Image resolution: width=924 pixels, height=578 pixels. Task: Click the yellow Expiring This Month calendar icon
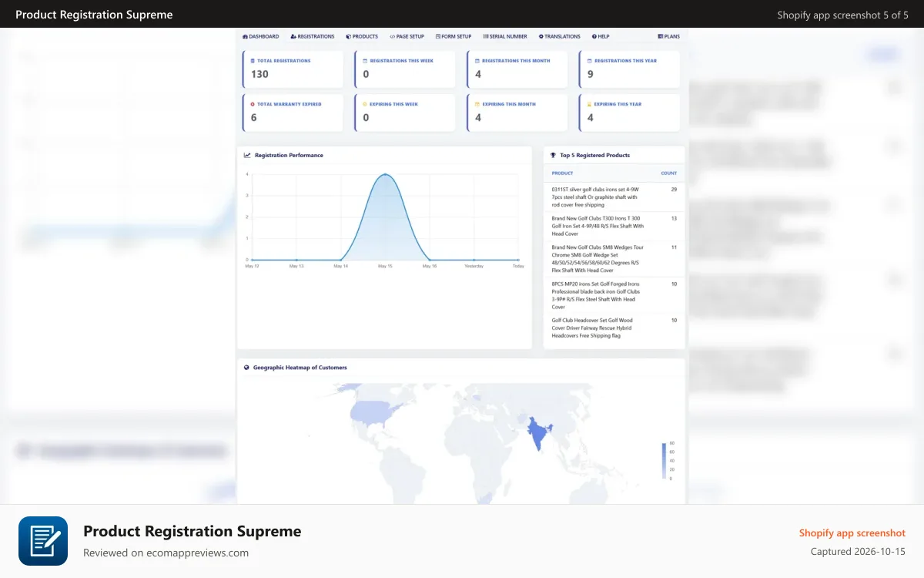(477, 104)
